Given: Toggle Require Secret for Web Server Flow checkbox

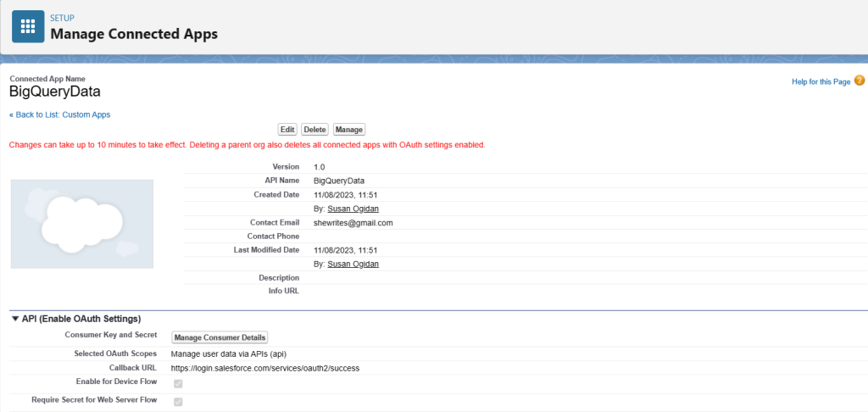Looking at the screenshot, I should (x=178, y=402).
